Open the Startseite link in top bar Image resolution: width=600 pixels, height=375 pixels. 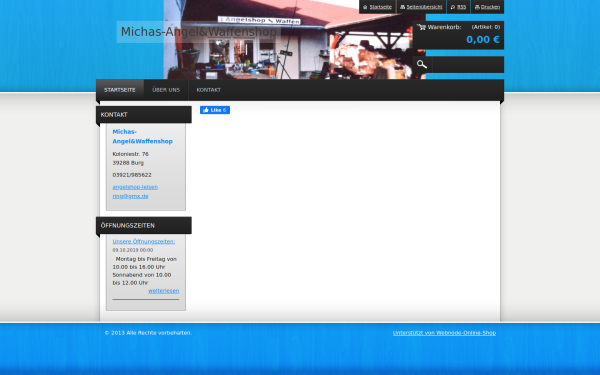click(380, 7)
